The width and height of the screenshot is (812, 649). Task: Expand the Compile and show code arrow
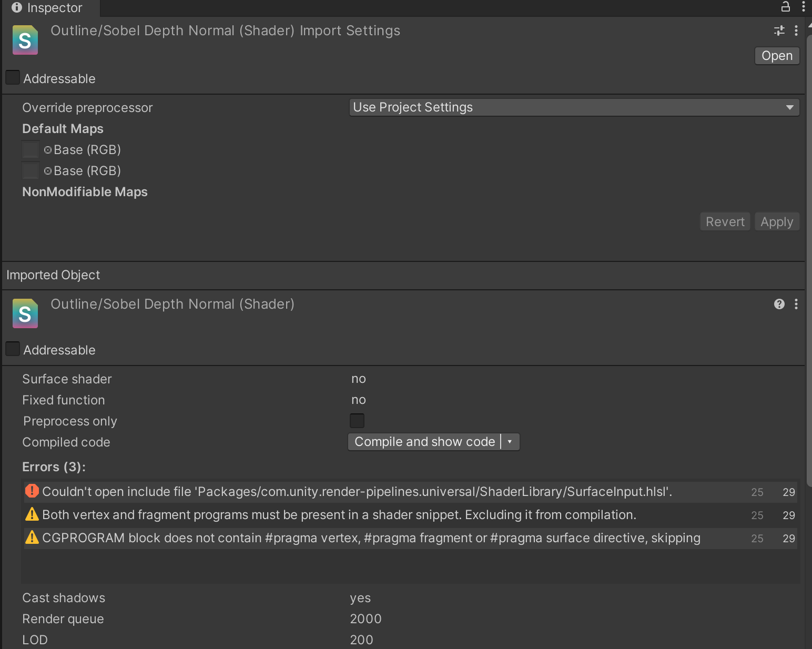tap(510, 442)
